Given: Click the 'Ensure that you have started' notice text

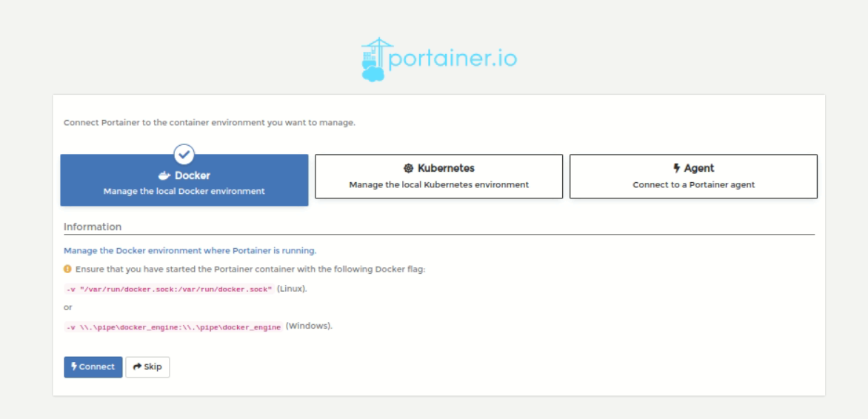Looking at the screenshot, I should point(250,269).
